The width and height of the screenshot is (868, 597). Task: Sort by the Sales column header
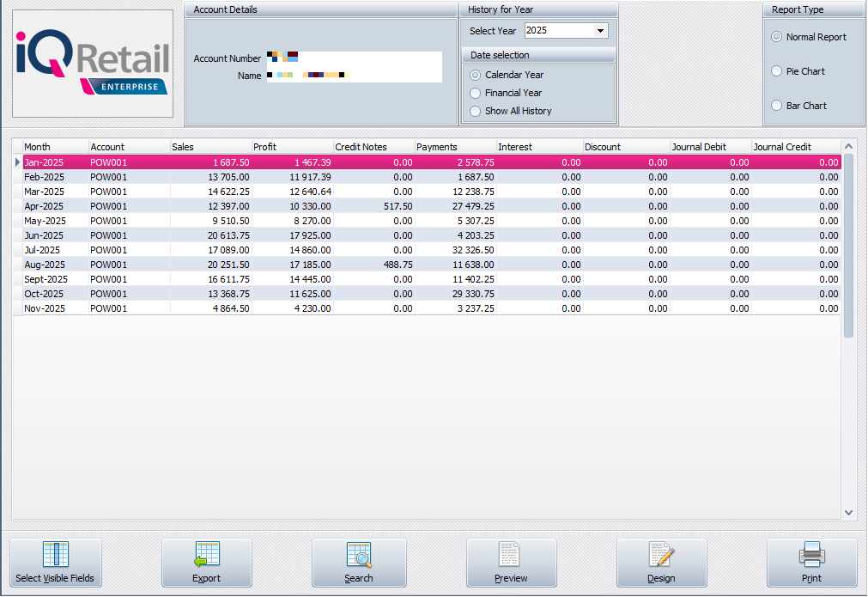[209, 147]
